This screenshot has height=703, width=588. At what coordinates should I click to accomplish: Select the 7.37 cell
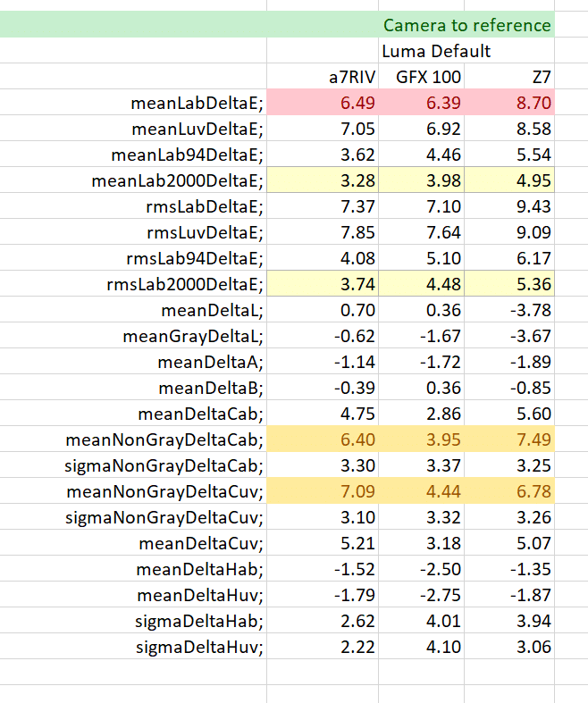coord(323,206)
